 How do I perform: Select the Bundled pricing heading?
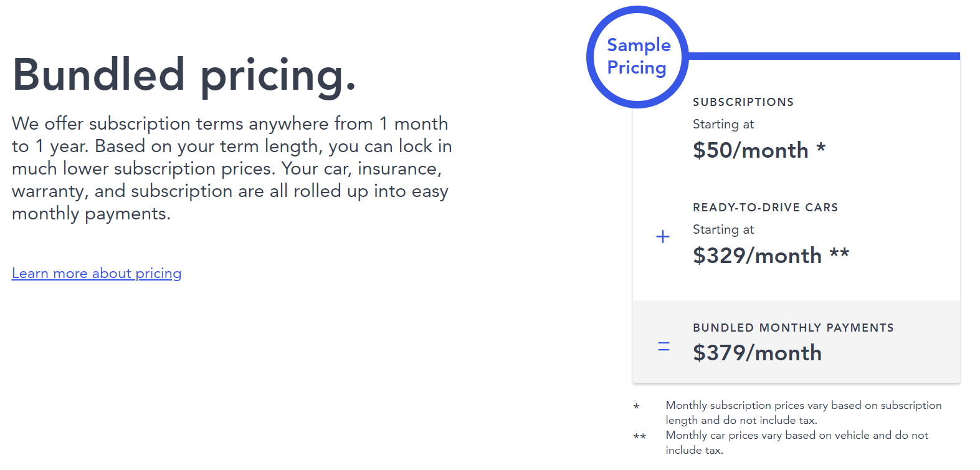(x=184, y=75)
